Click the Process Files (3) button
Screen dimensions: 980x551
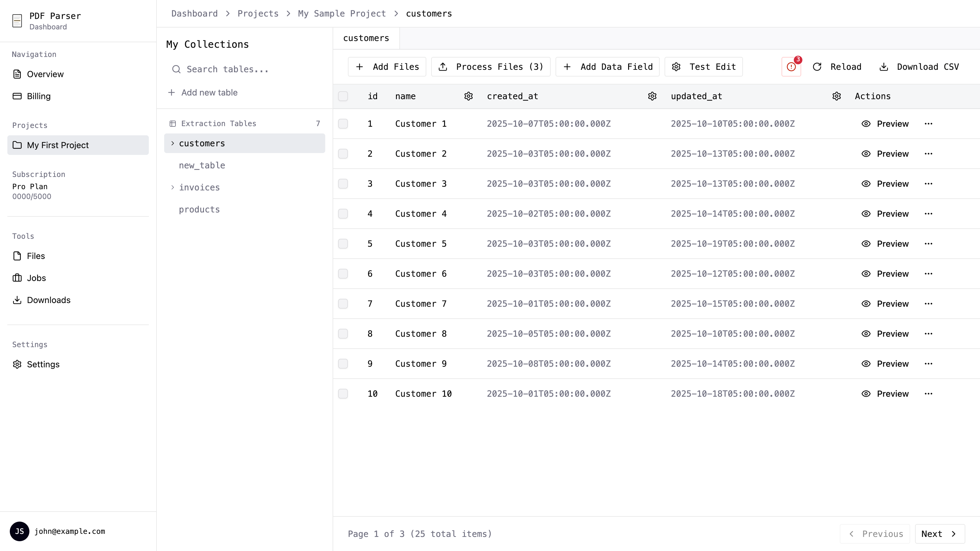pos(491,66)
